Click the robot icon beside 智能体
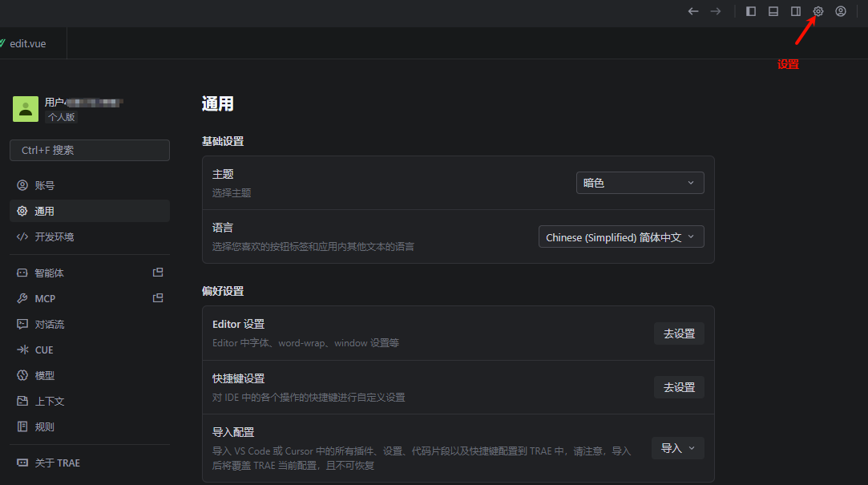868x485 pixels. [22, 273]
